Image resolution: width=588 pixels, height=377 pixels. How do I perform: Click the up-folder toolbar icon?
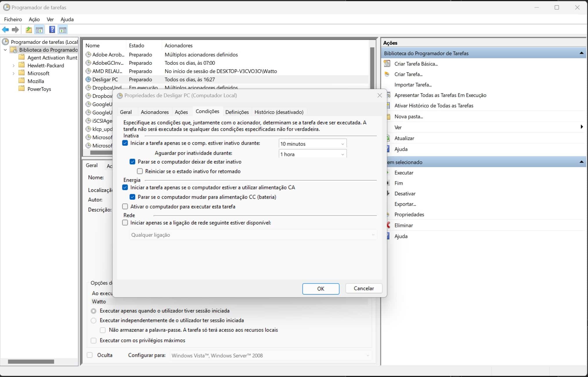point(28,30)
